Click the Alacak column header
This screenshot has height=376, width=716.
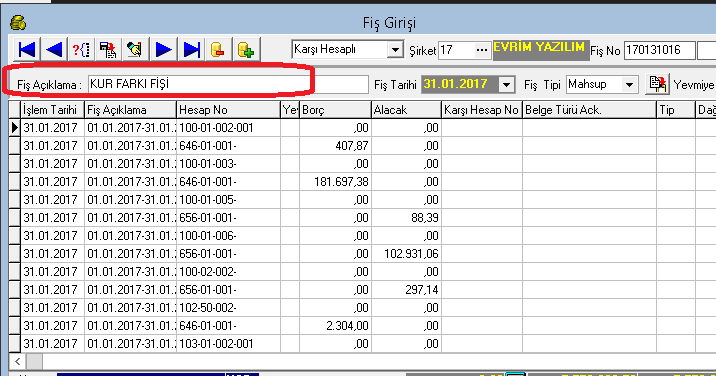click(406, 110)
